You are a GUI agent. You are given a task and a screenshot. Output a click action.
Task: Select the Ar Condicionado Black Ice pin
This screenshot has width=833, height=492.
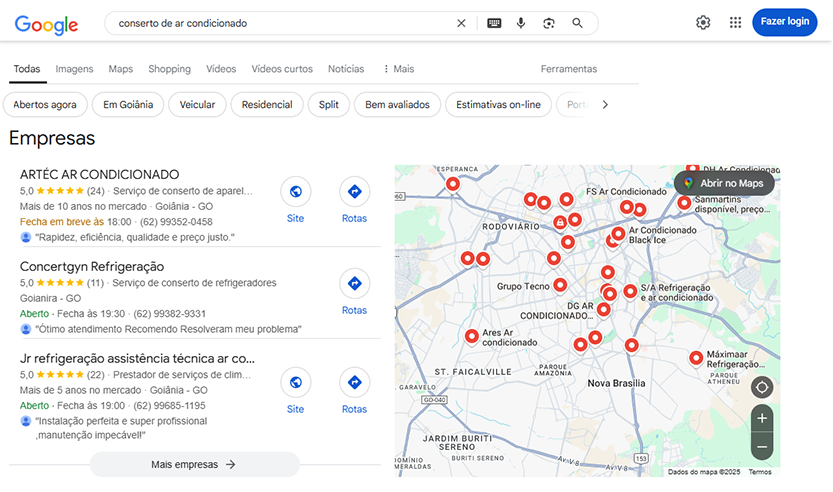click(618, 234)
